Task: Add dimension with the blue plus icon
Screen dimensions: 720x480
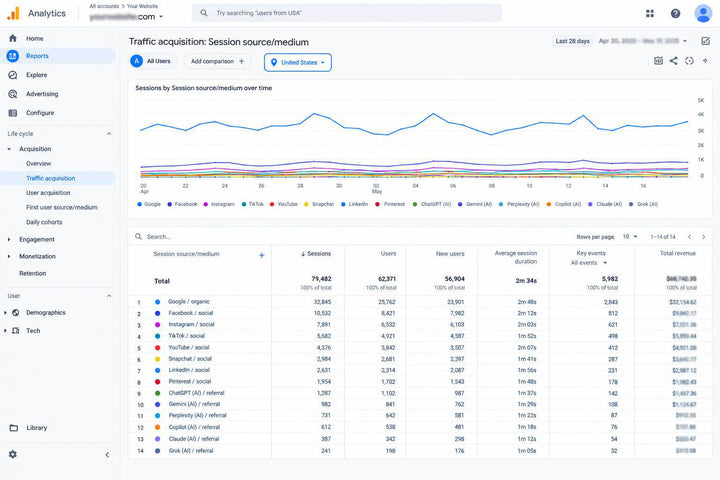Action: coord(261,255)
